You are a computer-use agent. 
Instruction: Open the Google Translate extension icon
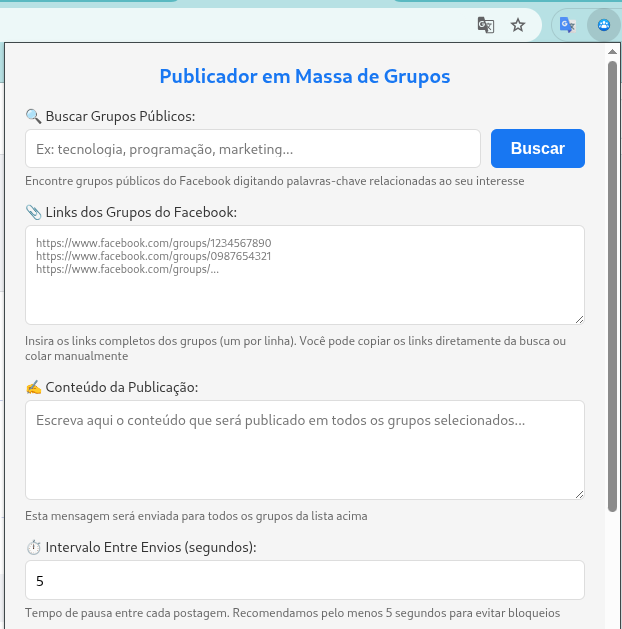coord(567,25)
